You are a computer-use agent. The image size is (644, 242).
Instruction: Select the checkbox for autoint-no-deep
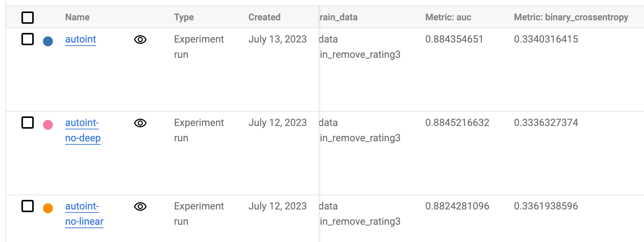pyautogui.click(x=27, y=122)
